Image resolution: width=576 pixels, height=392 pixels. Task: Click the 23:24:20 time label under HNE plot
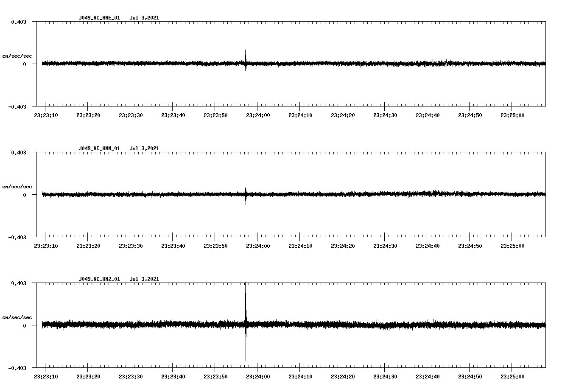pyautogui.click(x=343, y=115)
